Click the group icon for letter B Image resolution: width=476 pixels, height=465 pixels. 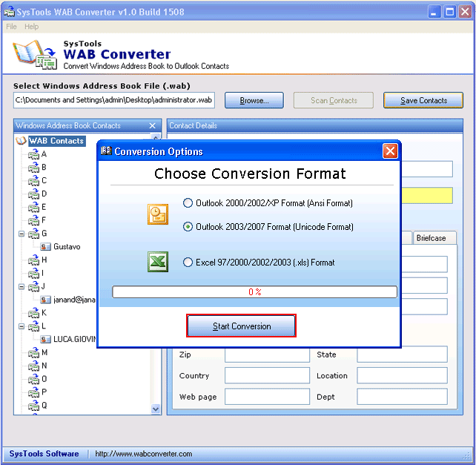point(33,168)
